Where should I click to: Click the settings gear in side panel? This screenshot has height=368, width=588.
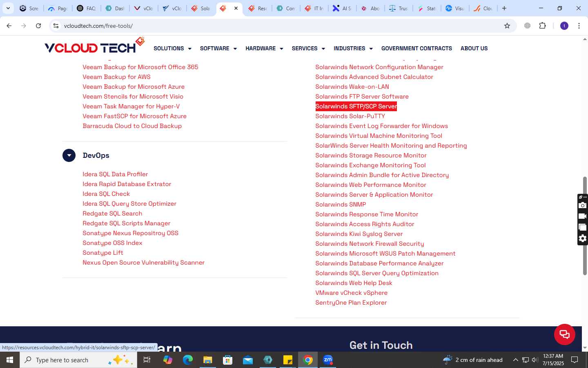coord(583,238)
